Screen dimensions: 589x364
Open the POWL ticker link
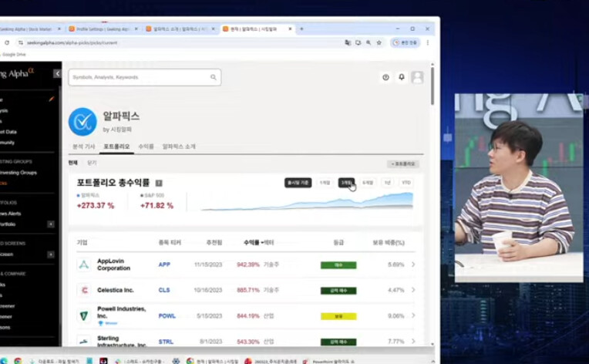(x=167, y=316)
